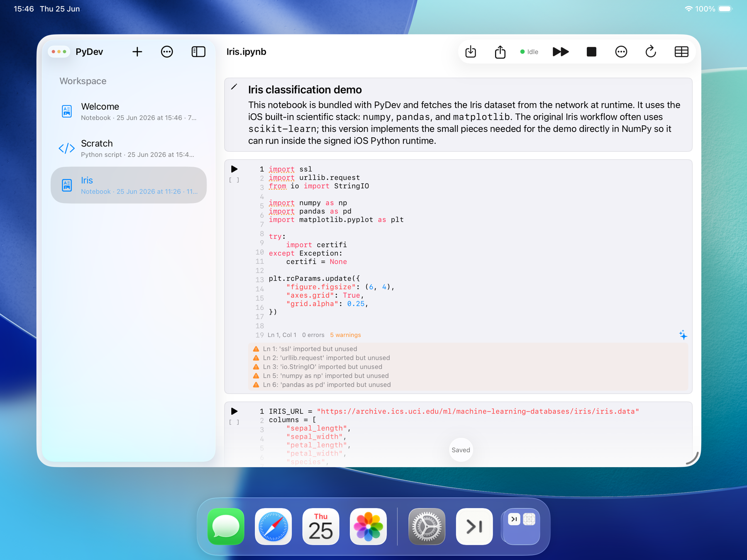This screenshot has height=560, width=747.
Task: Click the window controls three-dot pill
Action: tap(59, 52)
